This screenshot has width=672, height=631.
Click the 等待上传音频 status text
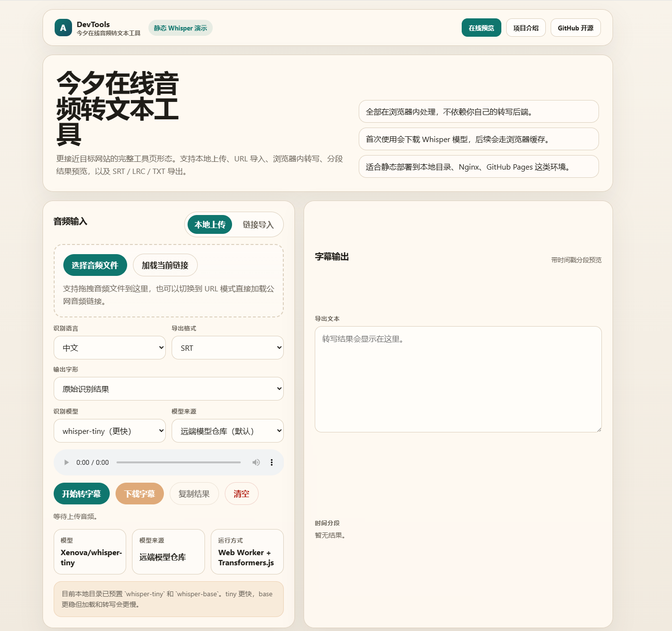click(x=76, y=516)
